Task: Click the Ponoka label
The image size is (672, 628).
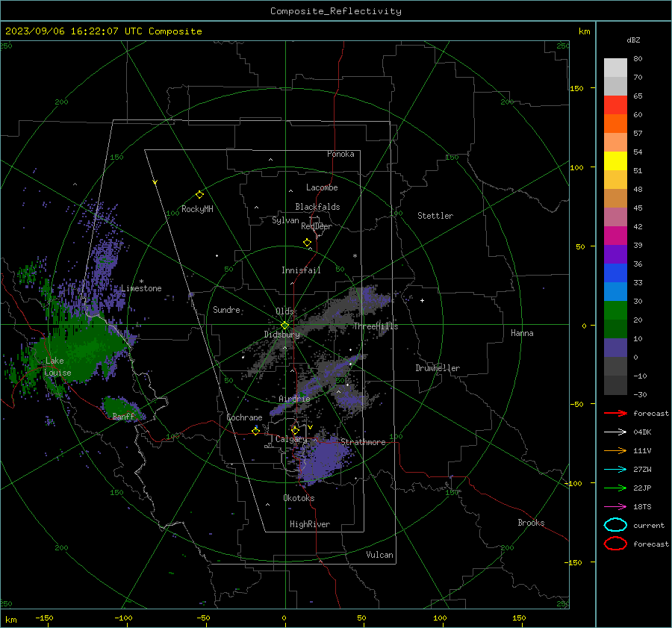Action: pos(340,154)
